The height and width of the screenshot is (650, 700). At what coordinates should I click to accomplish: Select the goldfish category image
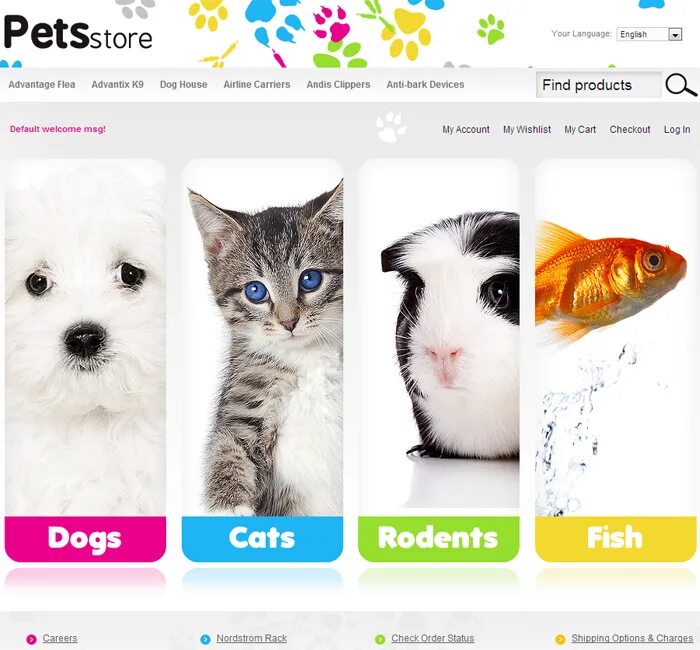[616, 338]
